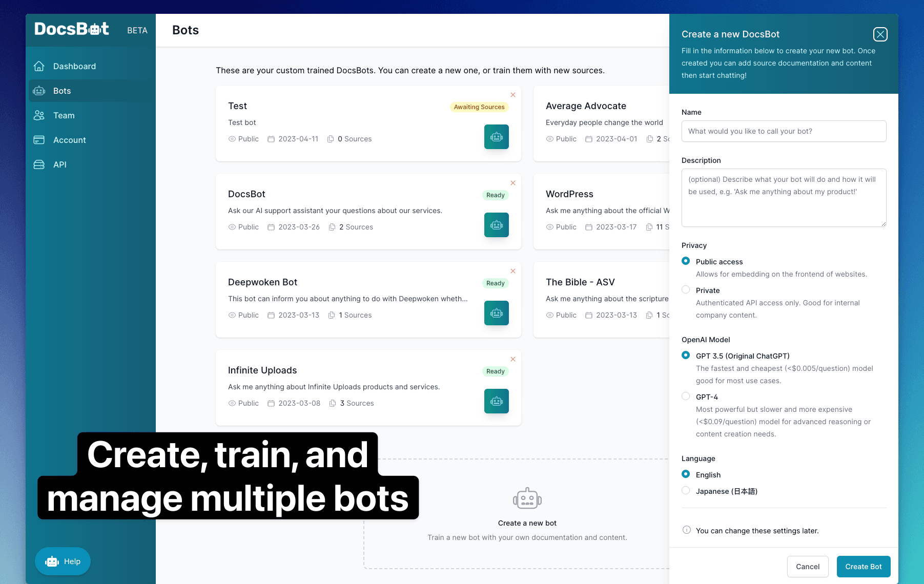Open the Help chat widget
924x584 pixels.
(63, 561)
